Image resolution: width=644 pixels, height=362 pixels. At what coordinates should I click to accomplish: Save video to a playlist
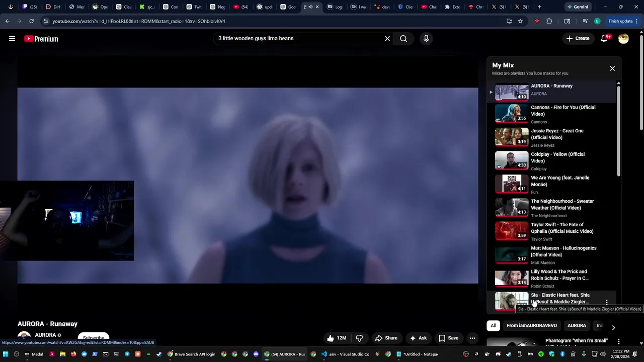point(448,338)
